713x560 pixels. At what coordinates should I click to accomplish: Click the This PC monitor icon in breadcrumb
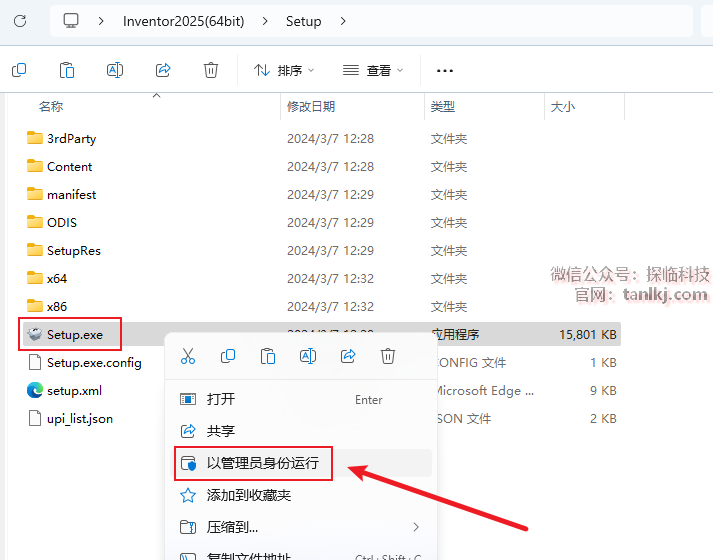click(x=71, y=21)
